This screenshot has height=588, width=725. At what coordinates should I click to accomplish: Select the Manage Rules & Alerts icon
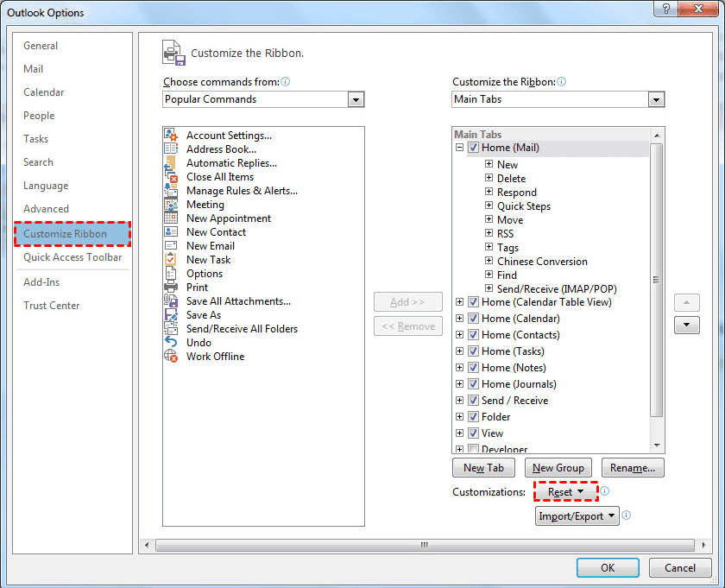171,190
